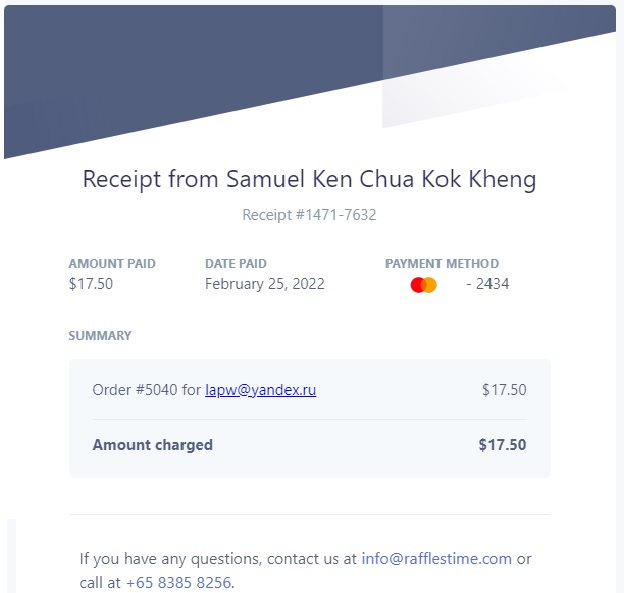Select the receipt title heading text
Screen dimensions: 625x593
(309, 179)
